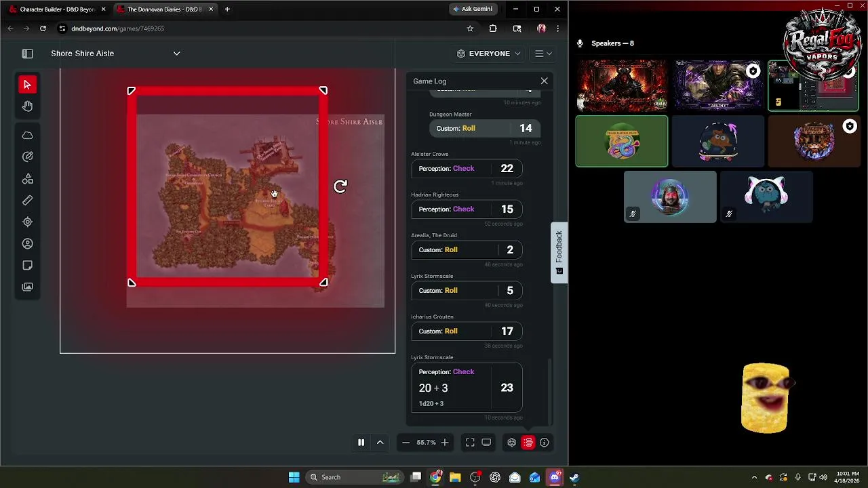The width and height of the screenshot is (868, 488).
Task: Pause the map session
Action: (x=361, y=443)
